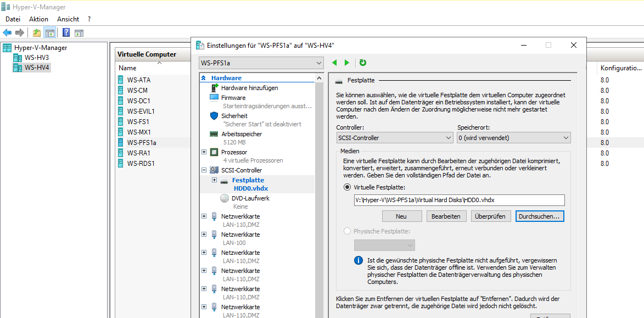Viewport: 644px width, 318px height.
Task: Toggle the console tree pane toolbar icon
Action: 50,32
